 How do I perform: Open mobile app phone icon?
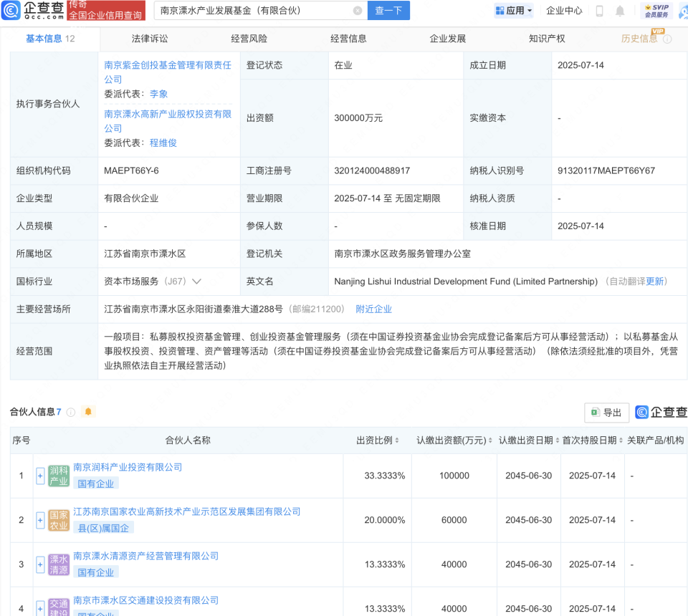point(599,11)
